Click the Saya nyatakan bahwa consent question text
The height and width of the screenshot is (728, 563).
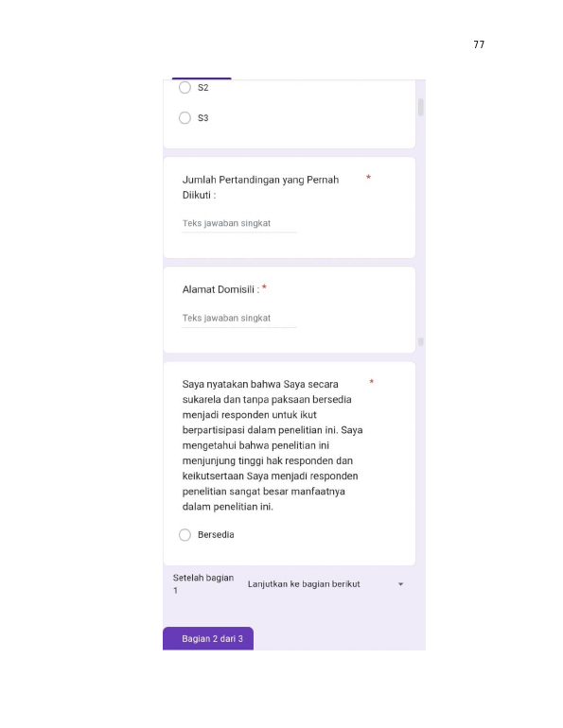tap(273, 445)
